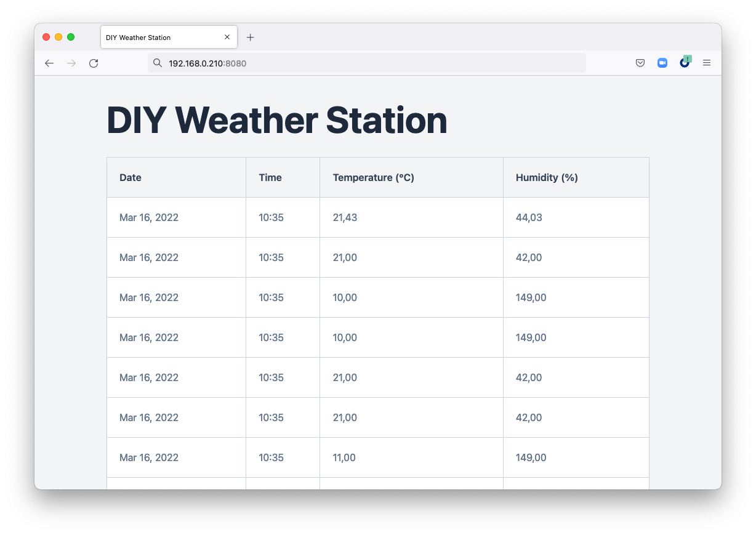
Task: Click the search magnifier icon in address bar
Action: (x=158, y=63)
